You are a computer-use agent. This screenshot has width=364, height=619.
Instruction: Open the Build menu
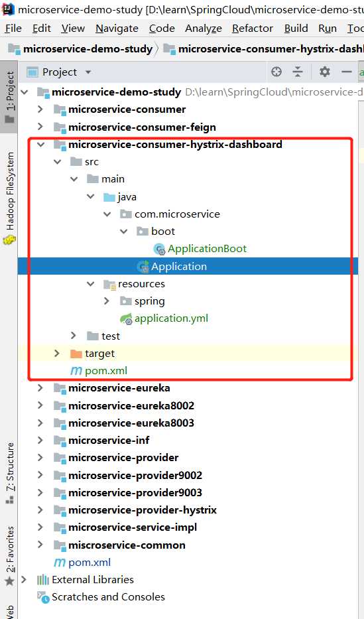pos(296,29)
